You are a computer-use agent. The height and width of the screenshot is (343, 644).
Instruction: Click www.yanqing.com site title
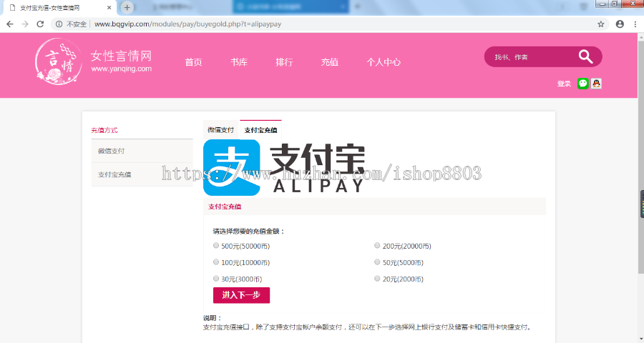[122, 69]
